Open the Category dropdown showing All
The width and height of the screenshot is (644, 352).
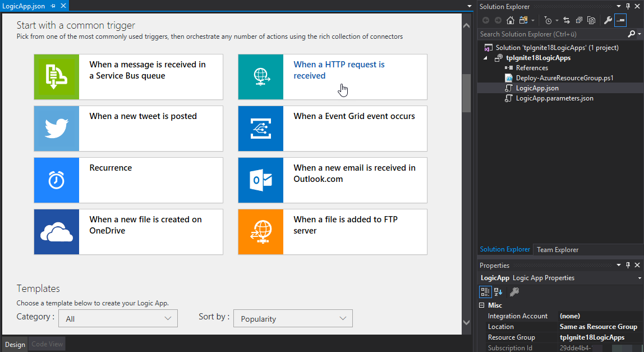tap(118, 318)
